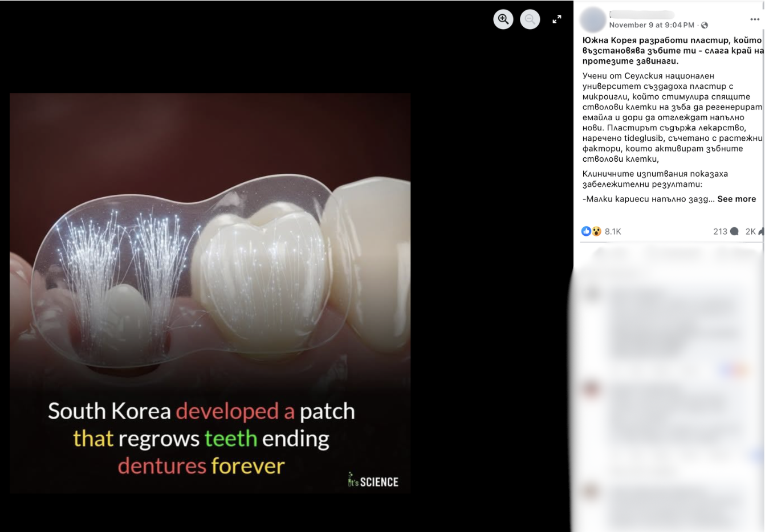Image resolution: width=765 pixels, height=532 pixels.
Task: Zoom in on the photo
Action: coord(503,19)
